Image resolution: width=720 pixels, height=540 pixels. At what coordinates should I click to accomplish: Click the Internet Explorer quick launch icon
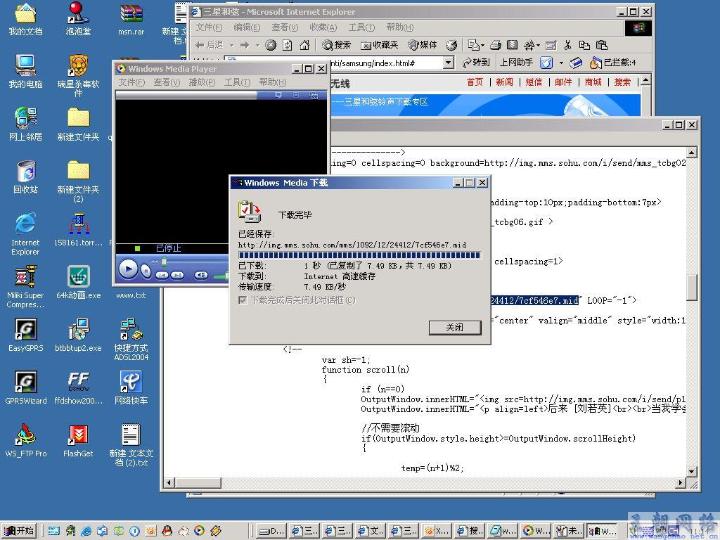[x=86, y=530]
